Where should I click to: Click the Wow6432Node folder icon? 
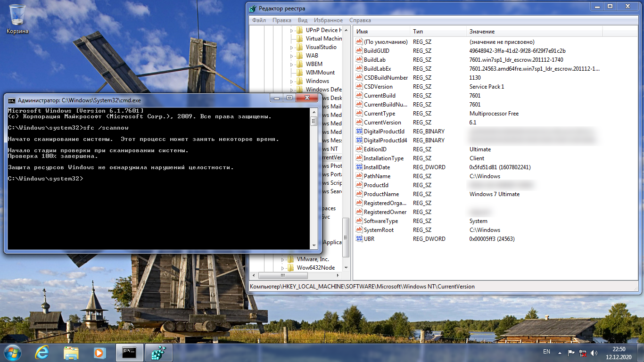pyautogui.click(x=290, y=268)
